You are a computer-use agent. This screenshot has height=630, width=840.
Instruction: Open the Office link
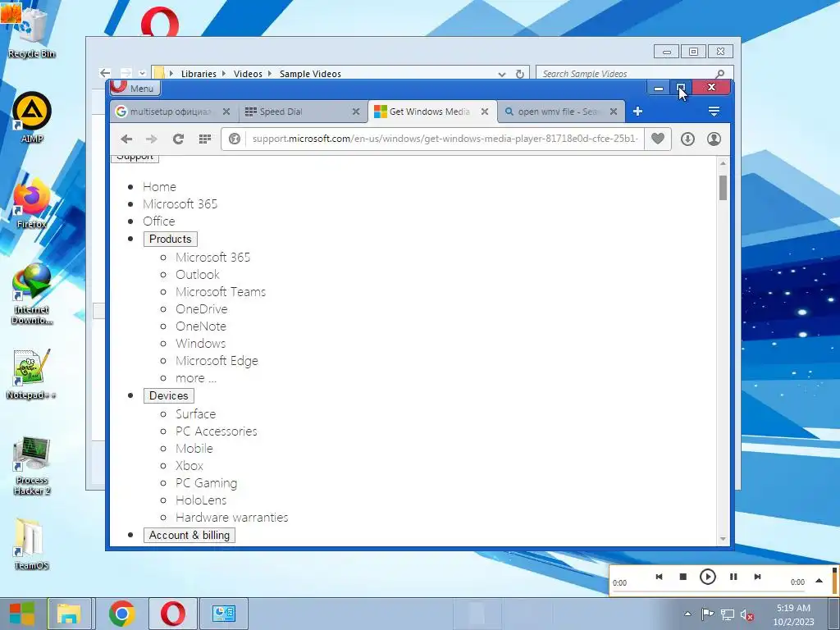(158, 221)
